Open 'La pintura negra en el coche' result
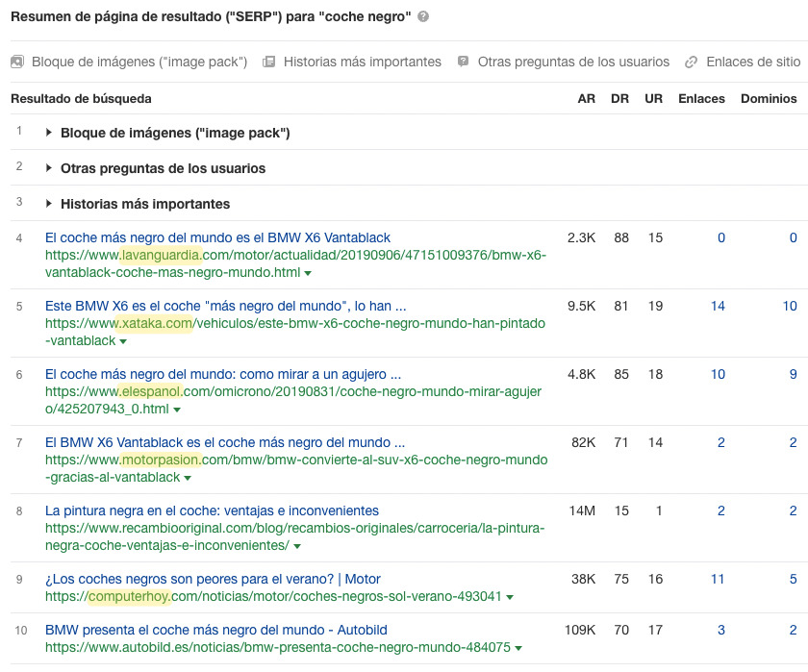Viewport: 808px width, 672px height. [212, 510]
